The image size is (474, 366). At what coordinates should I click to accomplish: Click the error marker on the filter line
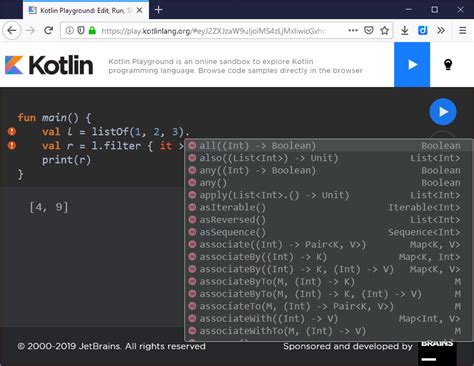click(x=12, y=145)
